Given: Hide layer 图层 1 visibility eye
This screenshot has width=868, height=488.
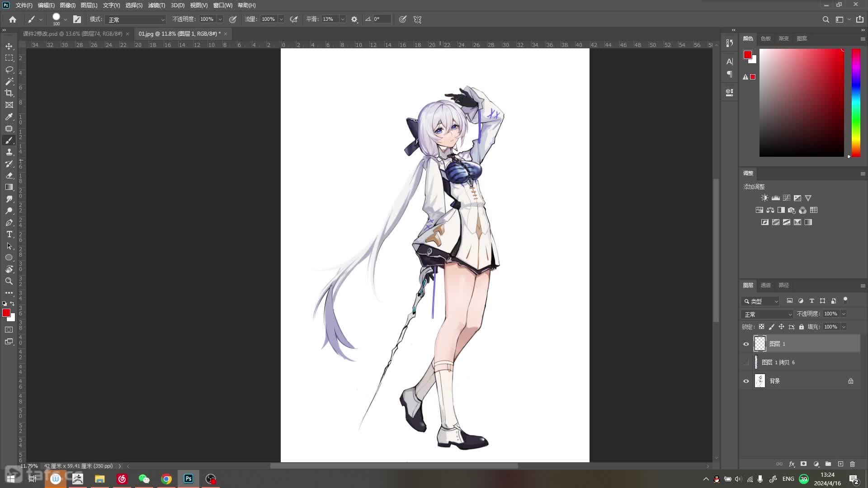Looking at the screenshot, I should [746, 344].
